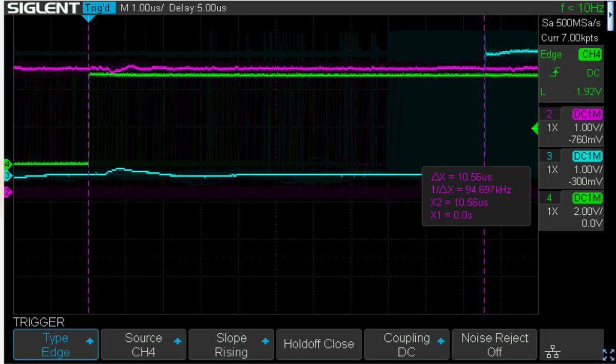Select the Slope Rising option

coord(231,345)
